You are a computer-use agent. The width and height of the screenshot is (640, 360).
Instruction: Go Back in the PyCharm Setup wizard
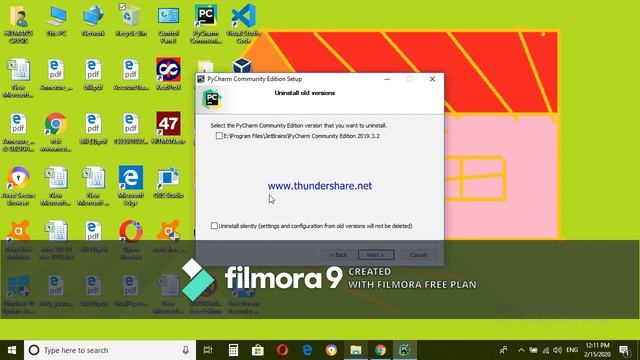(x=338, y=255)
